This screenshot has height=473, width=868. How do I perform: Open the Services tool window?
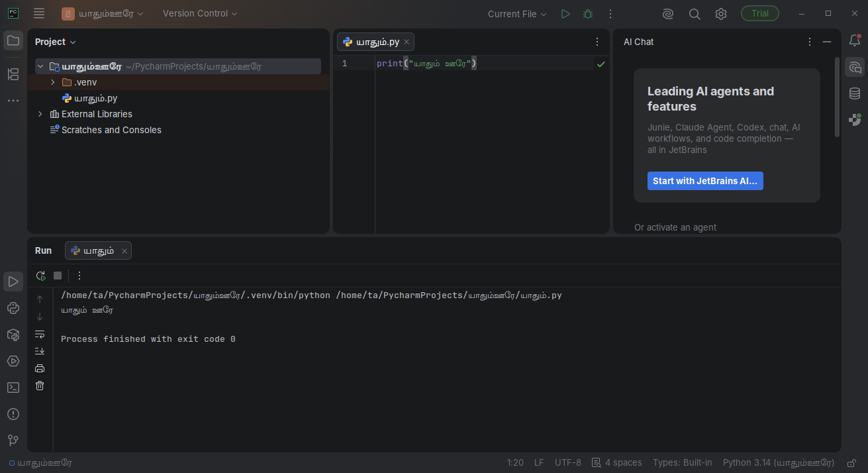pyautogui.click(x=13, y=361)
